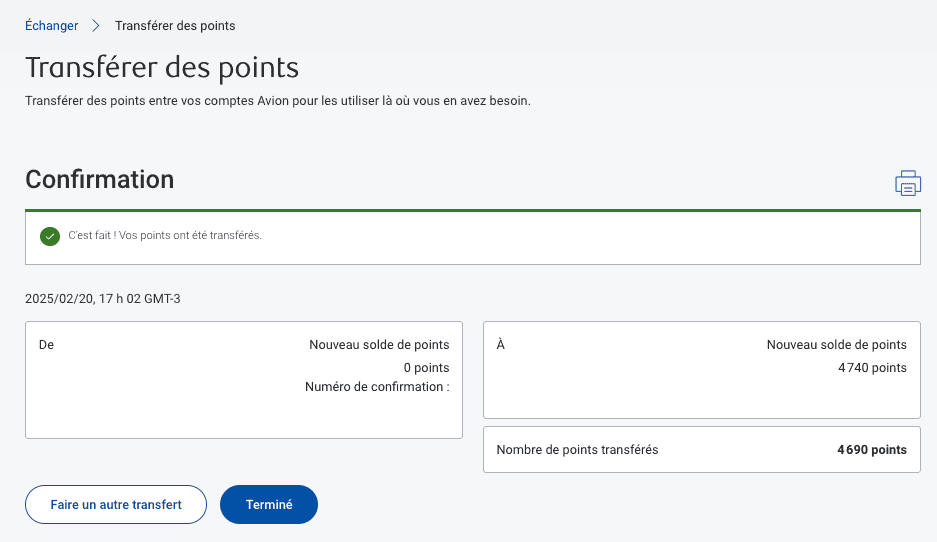Click the breadcrumb chevron separator

click(x=97, y=25)
